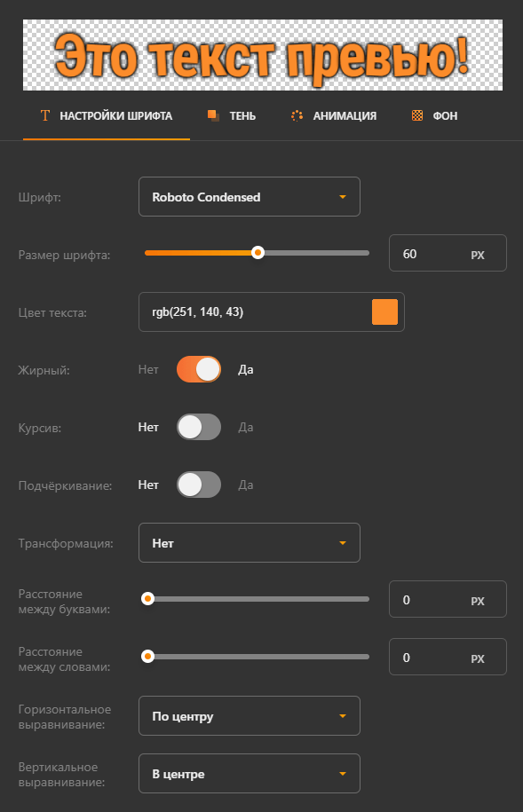Click the orange text color swatch
Viewport: 523px width, 812px height.
384,311
